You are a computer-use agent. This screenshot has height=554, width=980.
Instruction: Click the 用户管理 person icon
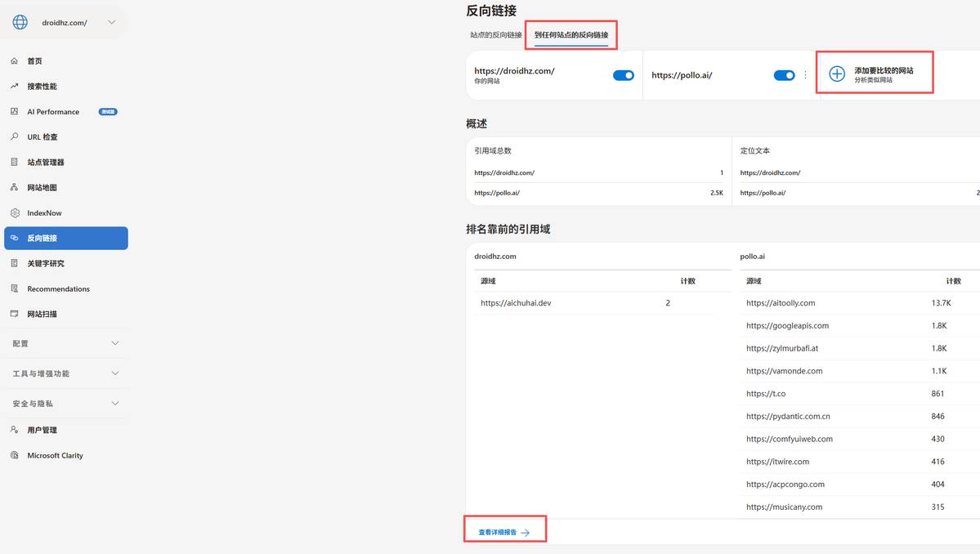coord(15,430)
